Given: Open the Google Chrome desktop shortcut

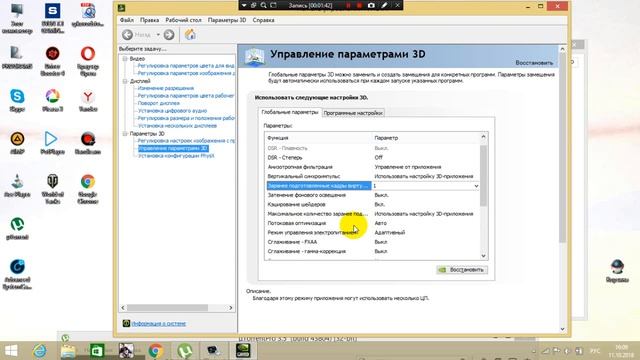Looking at the screenshot, I should pyautogui.click(x=88, y=189).
